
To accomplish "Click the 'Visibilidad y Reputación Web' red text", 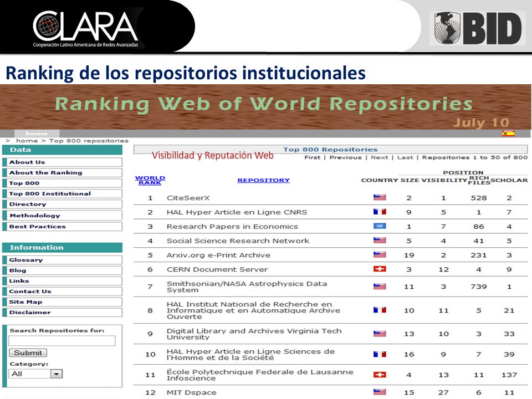I will pyautogui.click(x=213, y=155).
